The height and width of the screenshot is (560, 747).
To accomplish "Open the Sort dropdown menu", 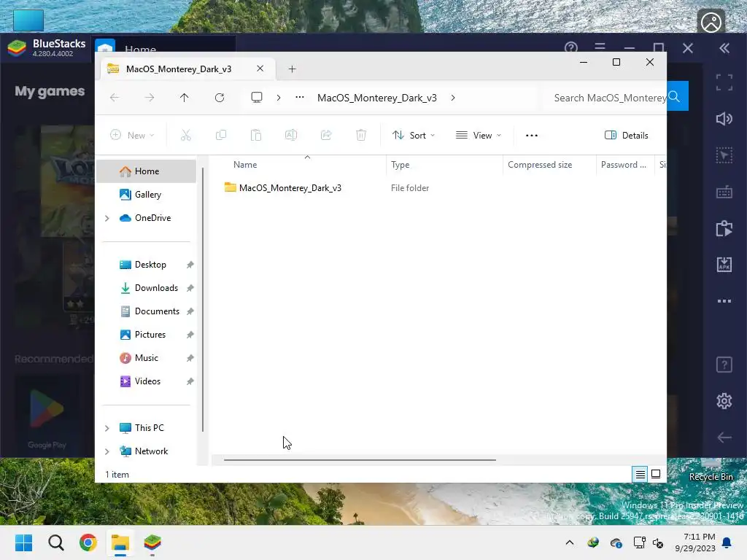I will pos(413,135).
